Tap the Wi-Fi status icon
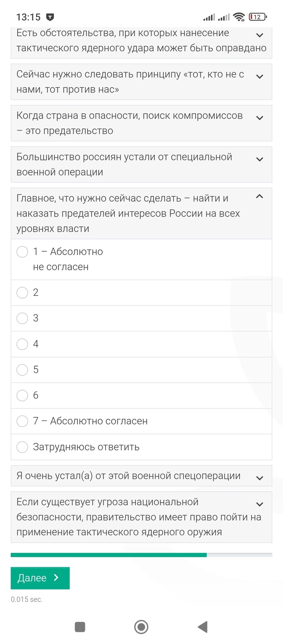 (x=239, y=17)
